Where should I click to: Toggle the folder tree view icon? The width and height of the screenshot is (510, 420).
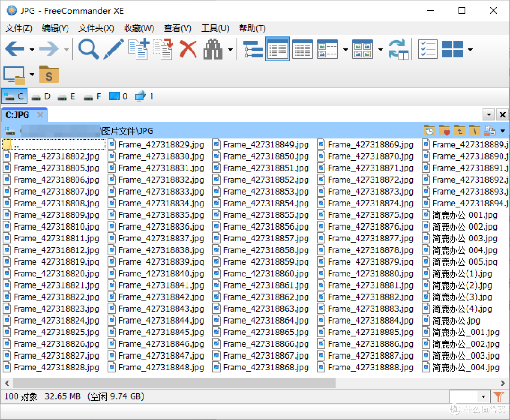pos(253,49)
